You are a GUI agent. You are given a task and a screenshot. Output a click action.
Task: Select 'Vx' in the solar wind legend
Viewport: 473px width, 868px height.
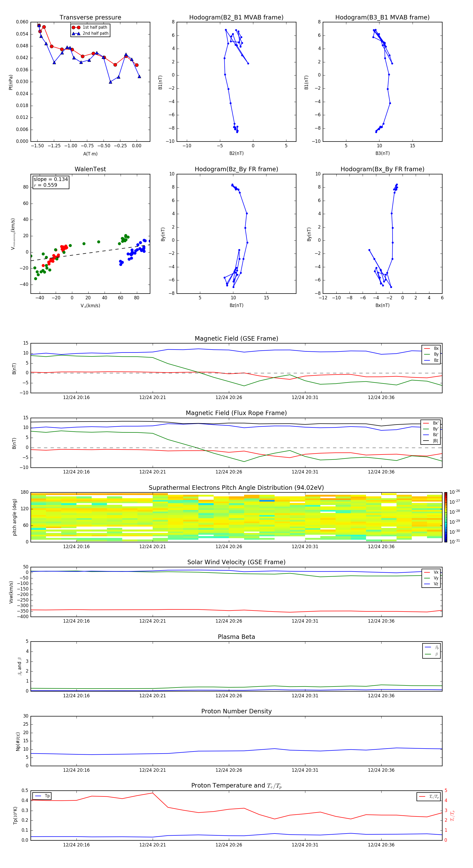(431, 572)
